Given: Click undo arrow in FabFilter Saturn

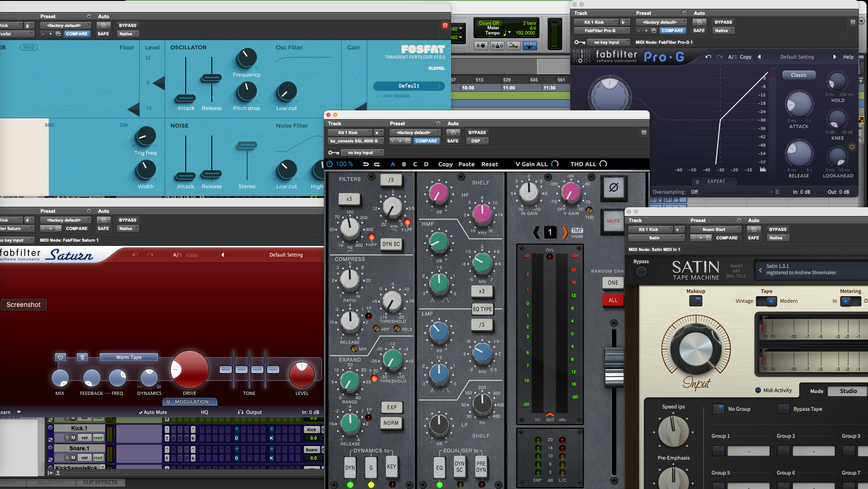Looking at the screenshot, I should (135, 255).
